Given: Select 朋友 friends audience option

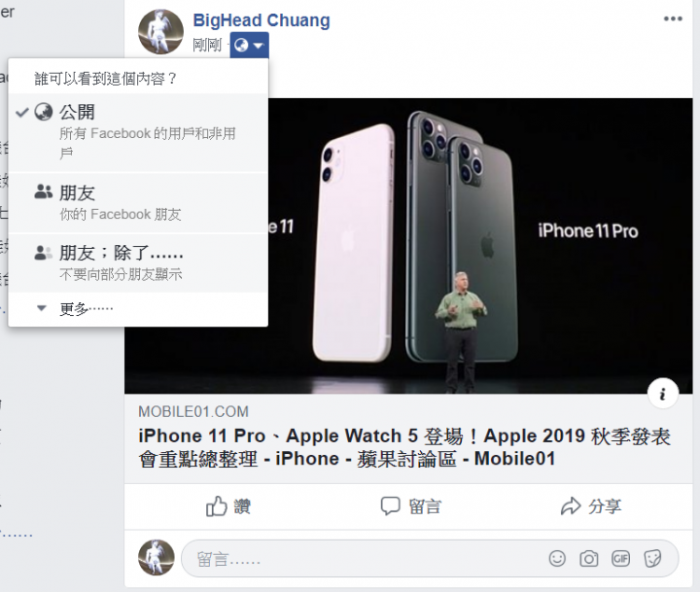Looking at the screenshot, I should [x=138, y=203].
